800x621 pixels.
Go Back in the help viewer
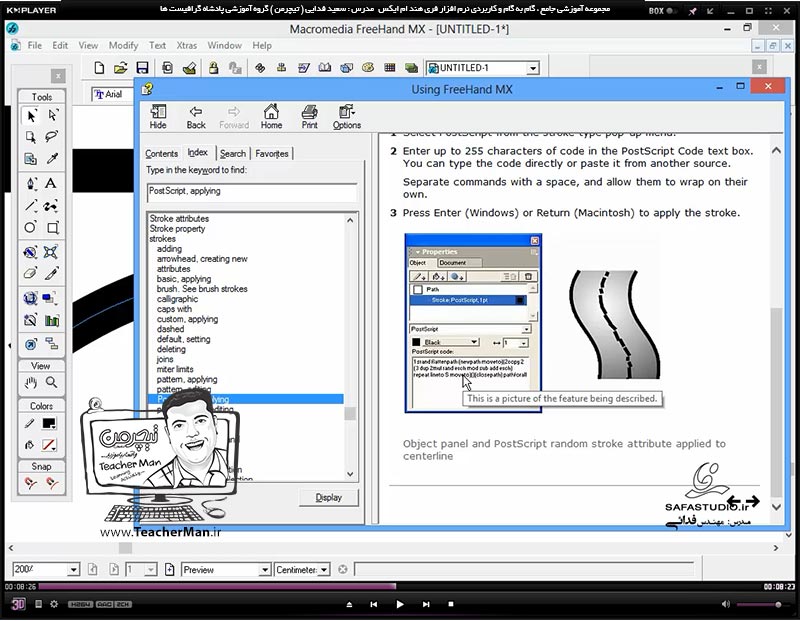click(x=196, y=117)
